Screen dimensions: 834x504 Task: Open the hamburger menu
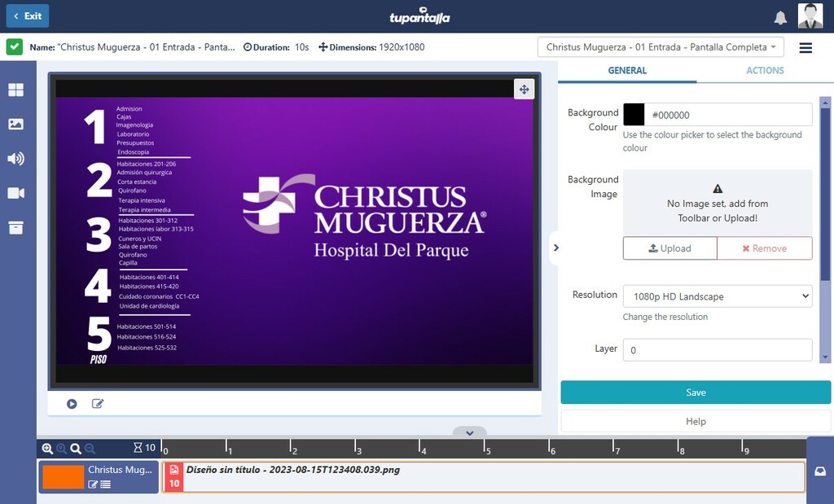(x=805, y=48)
